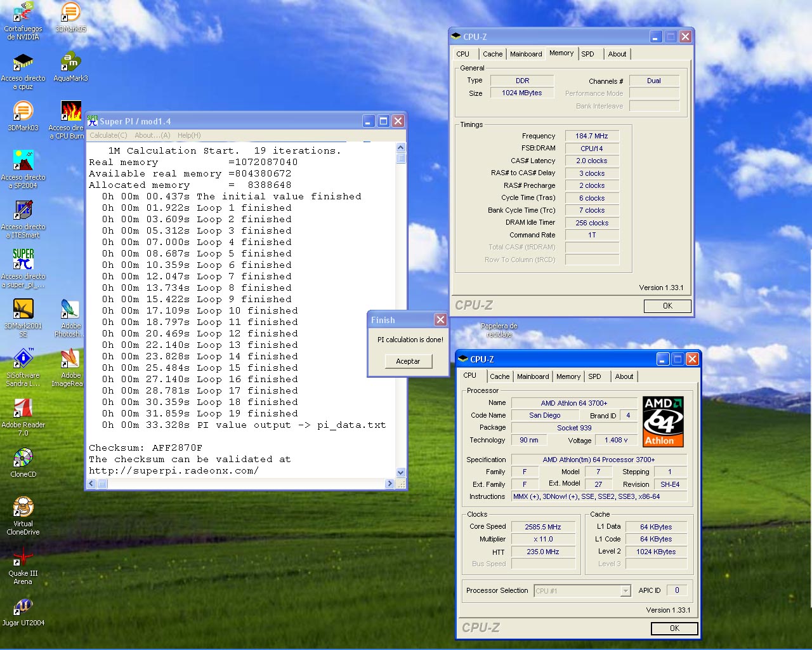Open the CloneCD desktop icon
The width and height of the screenshot is (812, 650).
(23, 458)
